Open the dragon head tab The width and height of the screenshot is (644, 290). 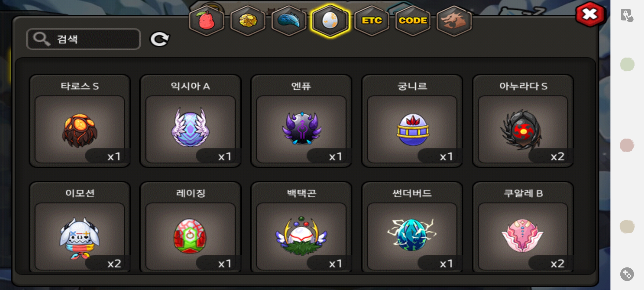(x=454, y=21)
